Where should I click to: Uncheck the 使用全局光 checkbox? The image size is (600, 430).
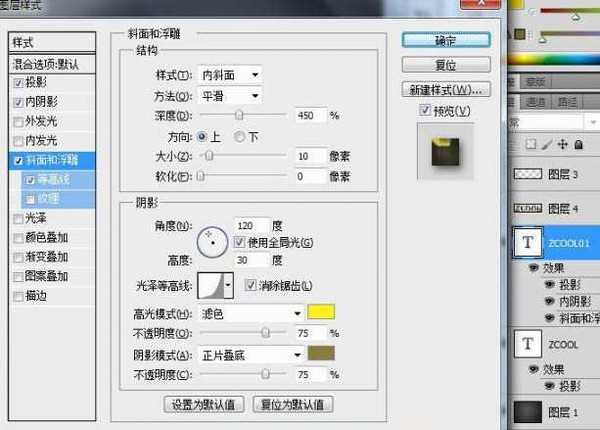pyautogui.click(x=239, y=242)
